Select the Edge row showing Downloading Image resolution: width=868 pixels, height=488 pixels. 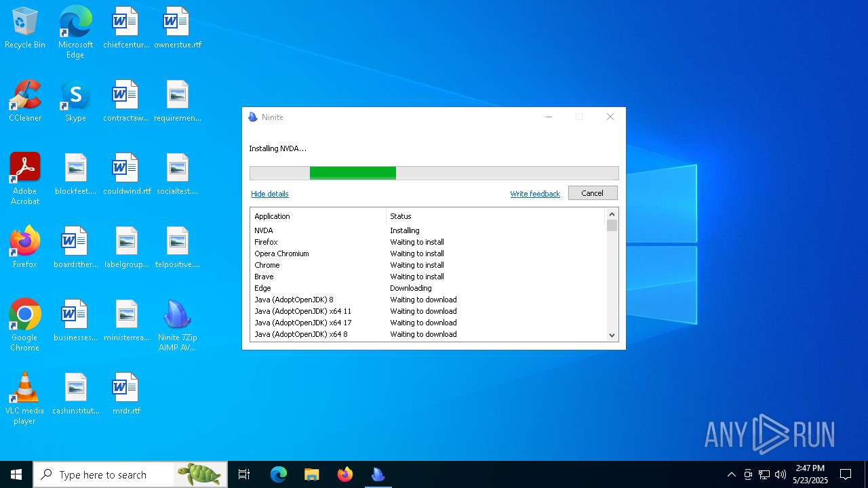coord(427,288)
